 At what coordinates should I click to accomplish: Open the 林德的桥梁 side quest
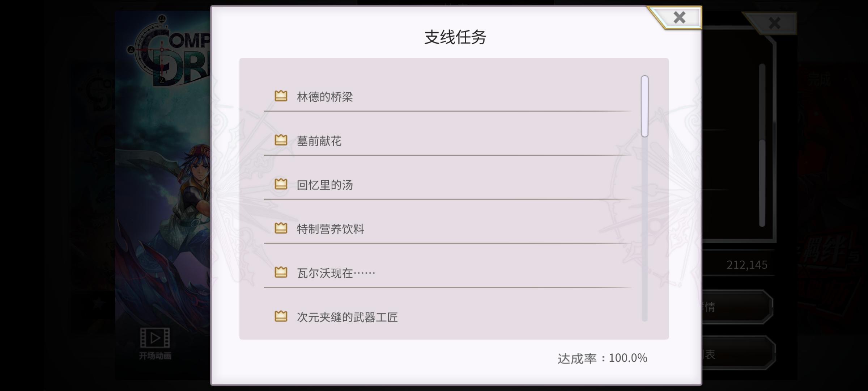(324, 97)
